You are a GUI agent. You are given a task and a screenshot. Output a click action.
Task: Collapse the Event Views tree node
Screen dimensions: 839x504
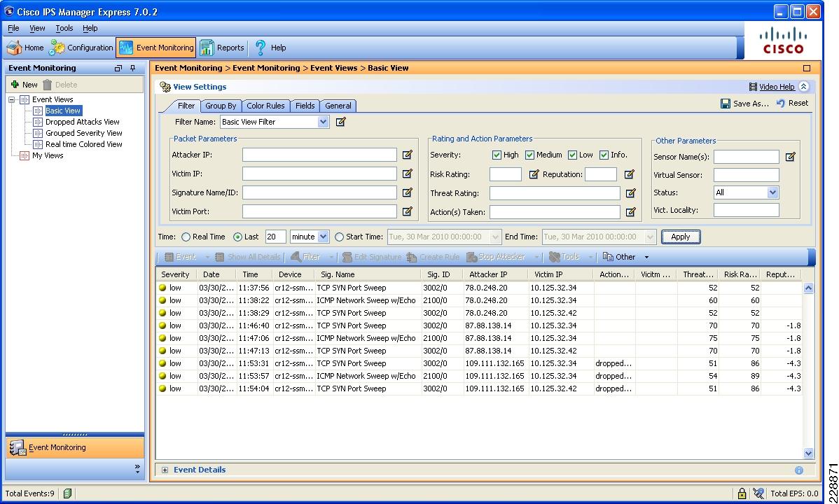[x=11, y=99]
